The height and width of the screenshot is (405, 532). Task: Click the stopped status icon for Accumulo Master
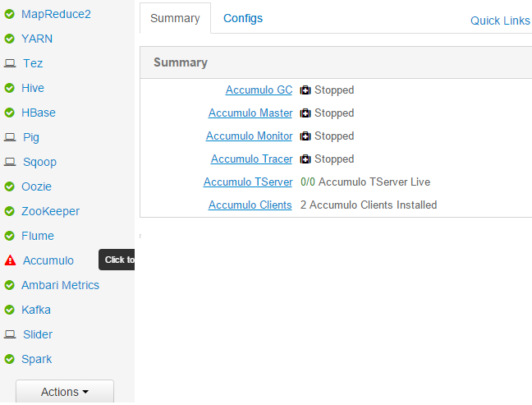[x=305, y=113]
